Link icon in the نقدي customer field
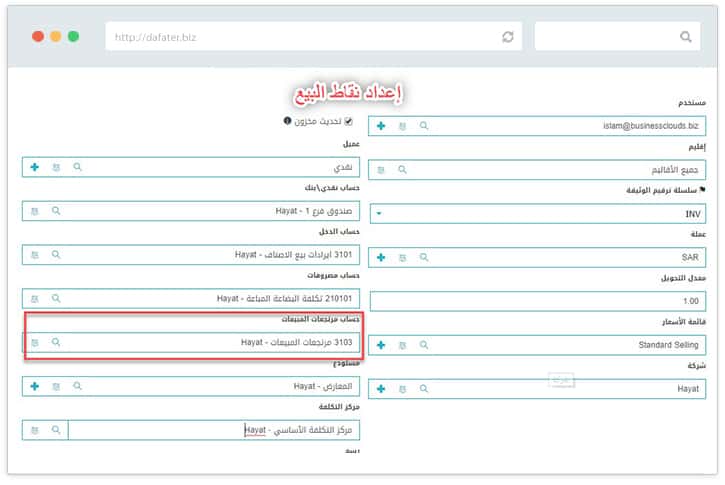The height and width of the screenshot is (485, 725). point(56,167)
